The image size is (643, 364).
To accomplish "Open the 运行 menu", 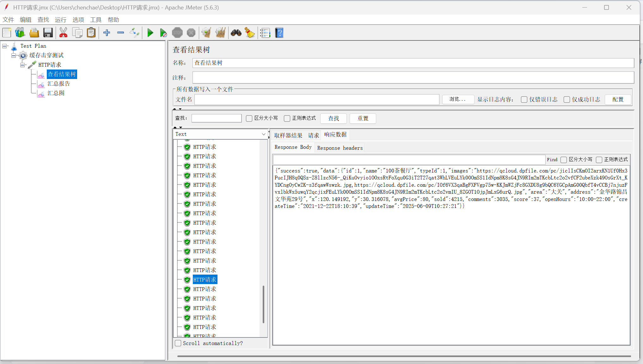I will coord(60,20).
